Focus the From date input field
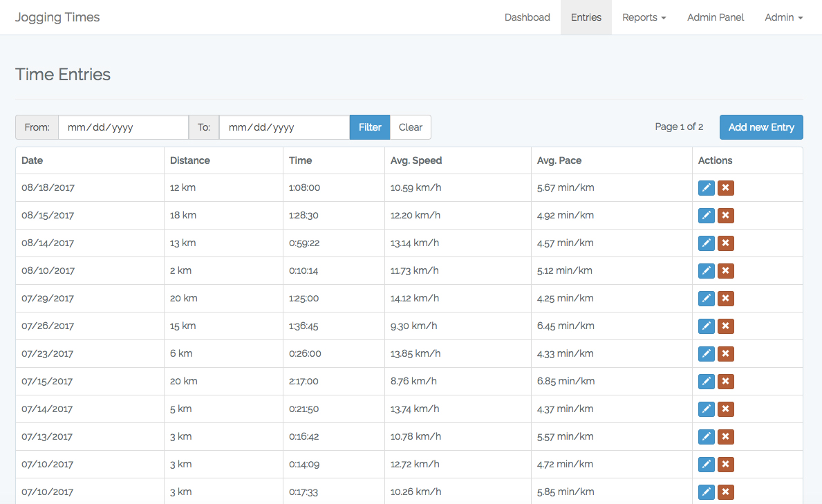The height and width of the screenshot is (504, 822). [123, 127]
